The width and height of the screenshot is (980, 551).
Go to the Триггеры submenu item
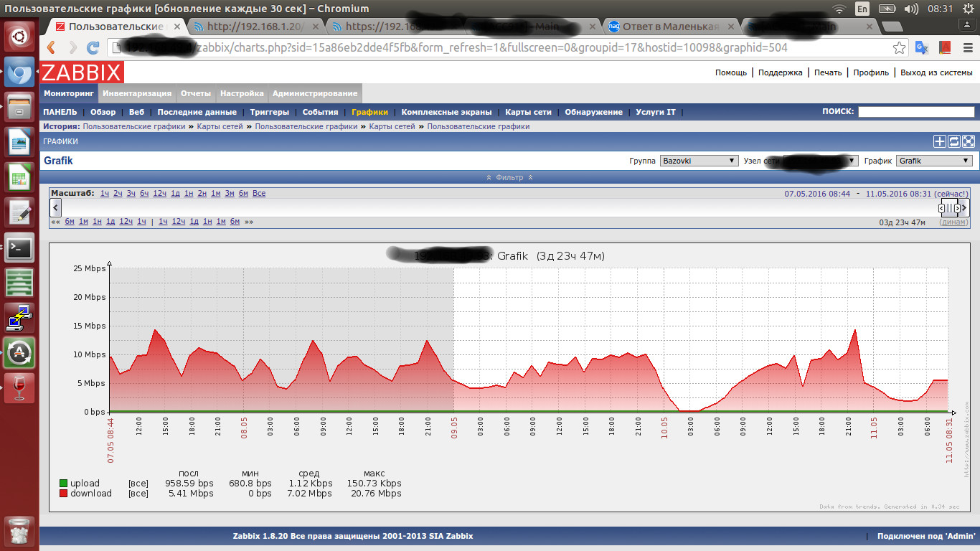[x=270, y=112]
